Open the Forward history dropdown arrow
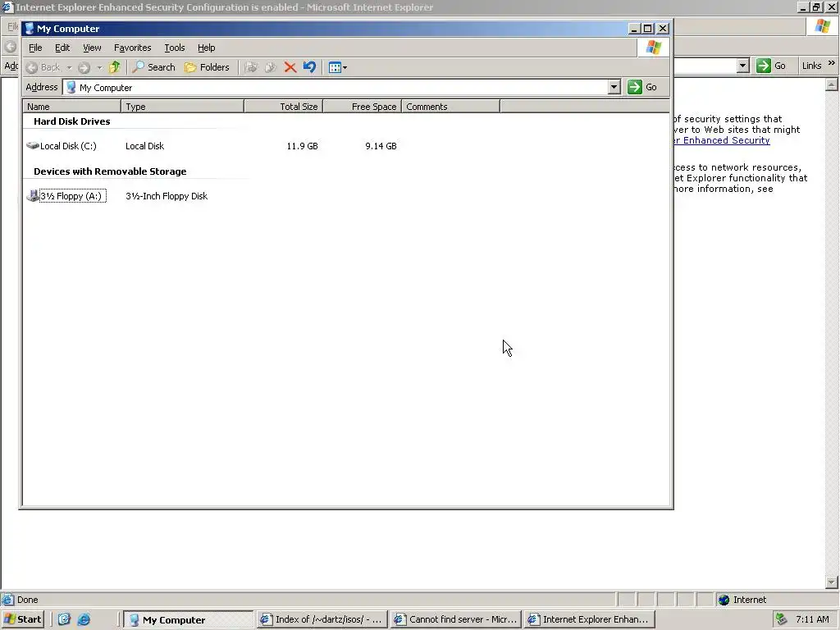This screenshot has width=840, height=630. tap(99, 67)
